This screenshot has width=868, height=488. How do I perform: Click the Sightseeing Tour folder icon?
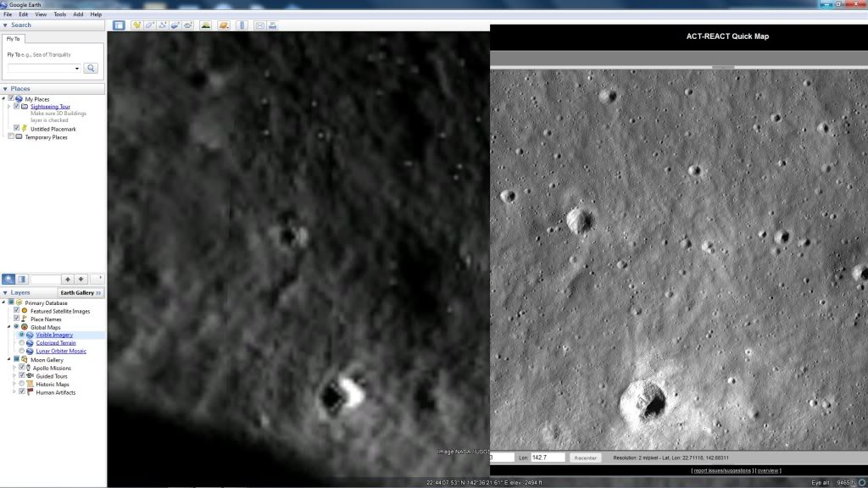tap(25, 106)
